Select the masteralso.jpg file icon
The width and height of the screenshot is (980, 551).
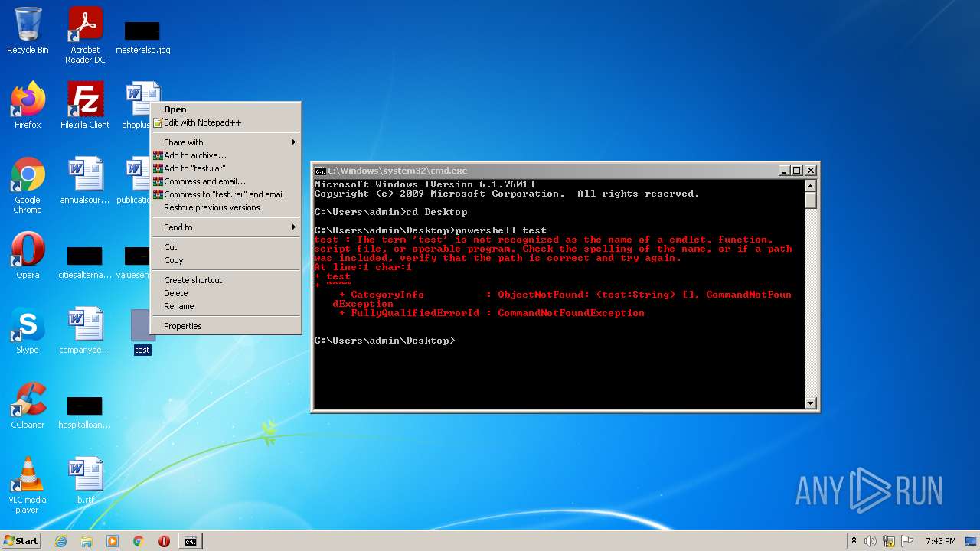click(x=142, y=36)
